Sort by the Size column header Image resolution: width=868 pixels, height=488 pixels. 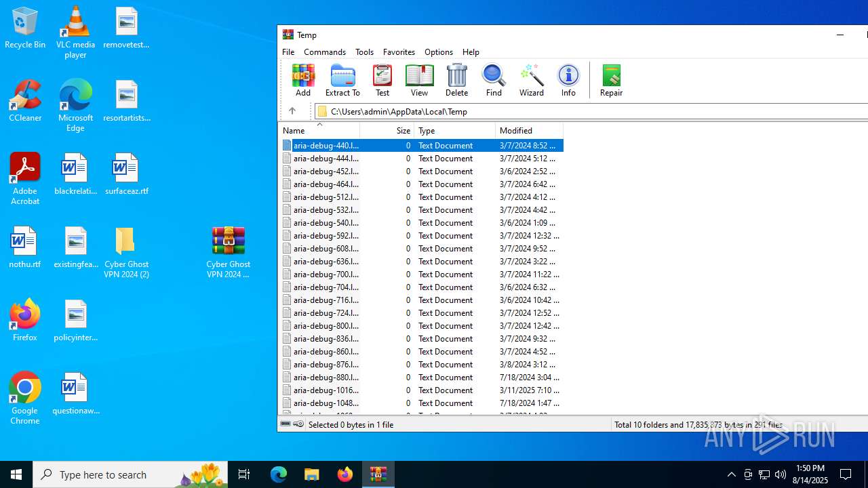(387, 130)
